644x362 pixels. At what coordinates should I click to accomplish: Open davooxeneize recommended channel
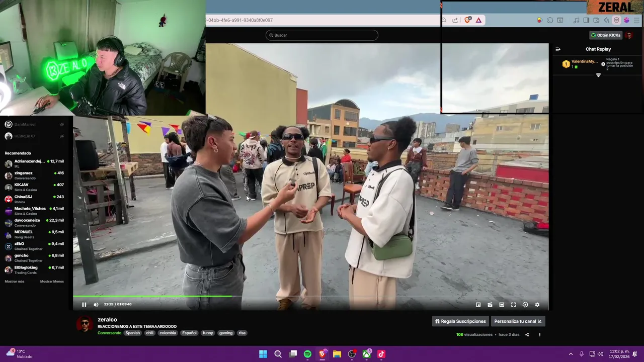tap(34, 222)
